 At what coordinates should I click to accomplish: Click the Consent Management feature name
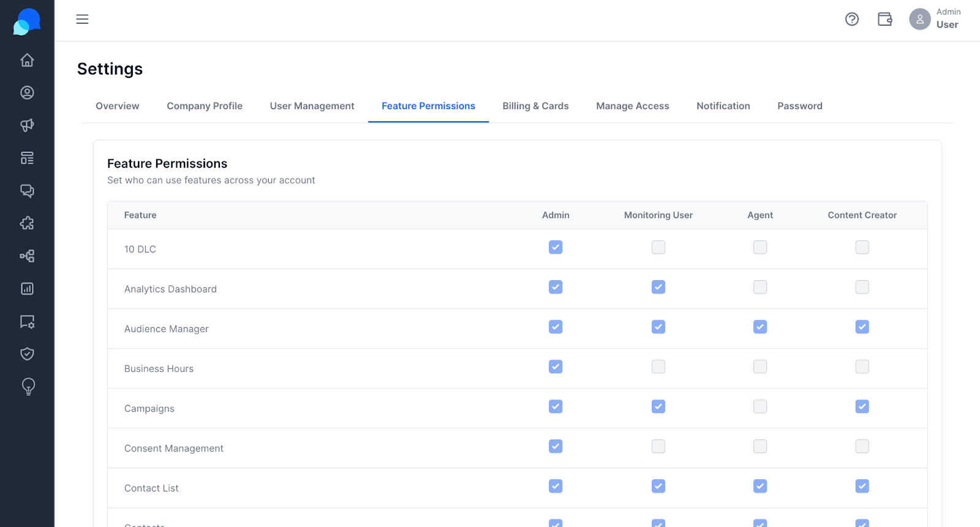[174, 449]
